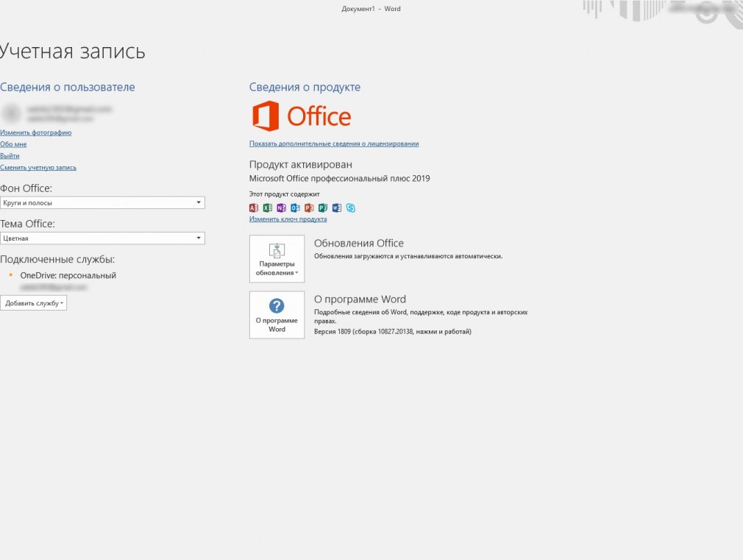Click the Документ1 - Word window title
743x560 pixels.
click(x=371, y=9)
